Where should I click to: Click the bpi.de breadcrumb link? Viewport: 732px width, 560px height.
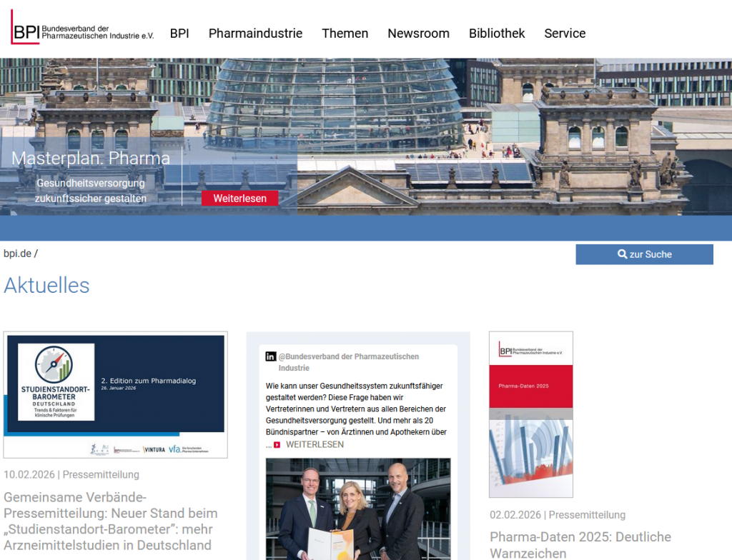(17, 254)
